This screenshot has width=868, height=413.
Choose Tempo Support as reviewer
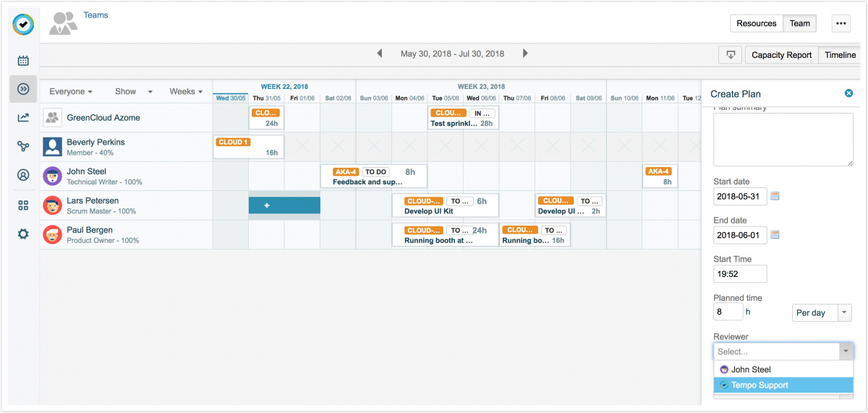coord(759,385)
